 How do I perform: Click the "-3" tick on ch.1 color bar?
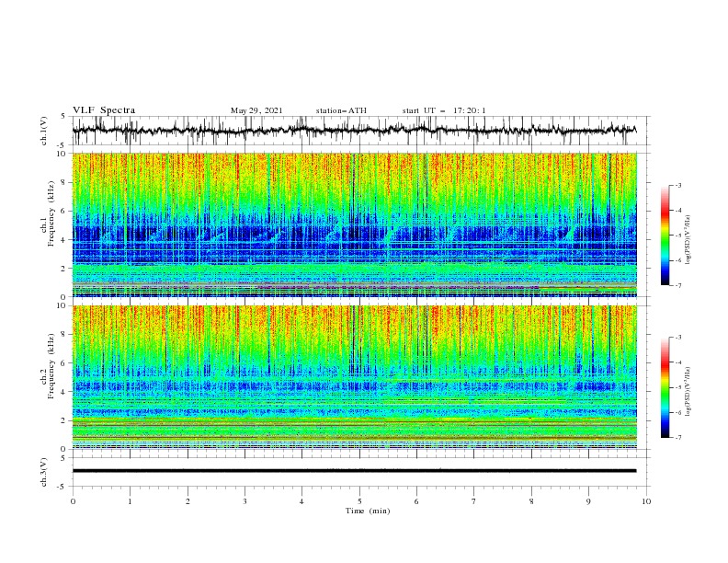tap(677, 185)
